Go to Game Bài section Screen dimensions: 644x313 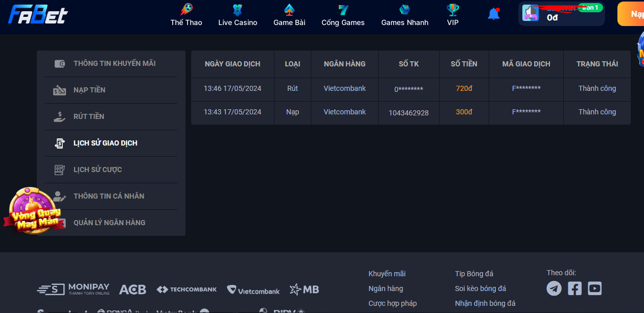(x=289, y=15)
